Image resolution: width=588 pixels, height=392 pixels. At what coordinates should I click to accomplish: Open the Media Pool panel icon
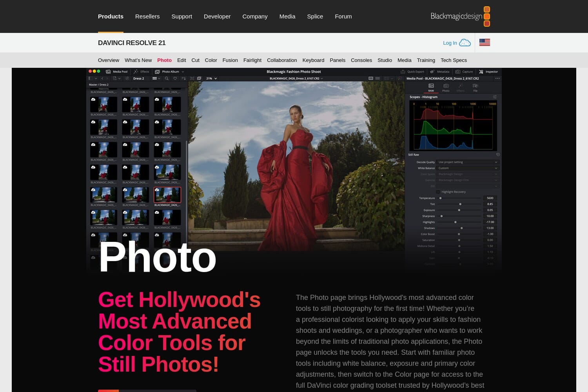click(108, 72)
